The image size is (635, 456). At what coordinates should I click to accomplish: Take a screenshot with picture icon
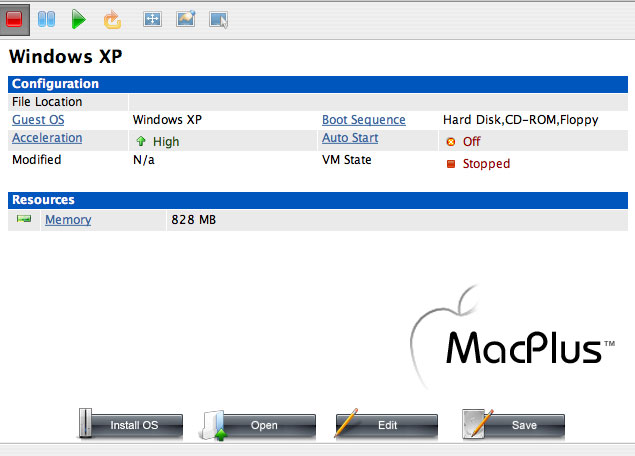(x=186, y=19)
